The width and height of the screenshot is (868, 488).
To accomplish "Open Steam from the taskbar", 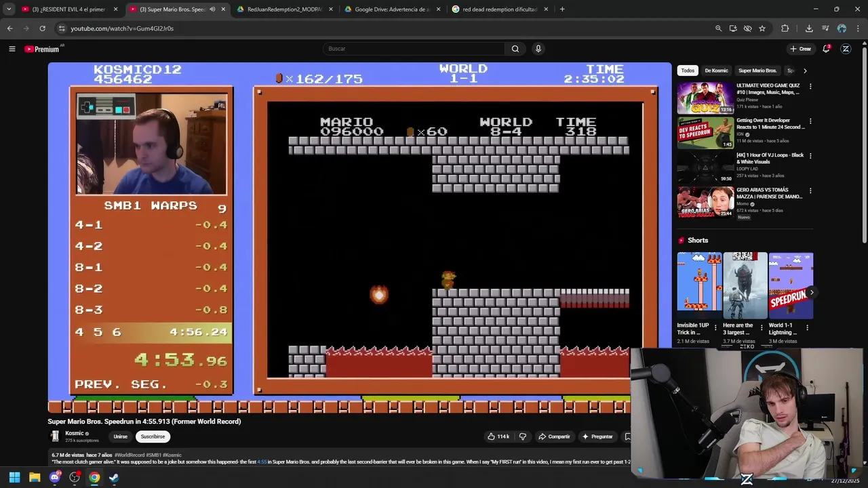I will [114, 477].
